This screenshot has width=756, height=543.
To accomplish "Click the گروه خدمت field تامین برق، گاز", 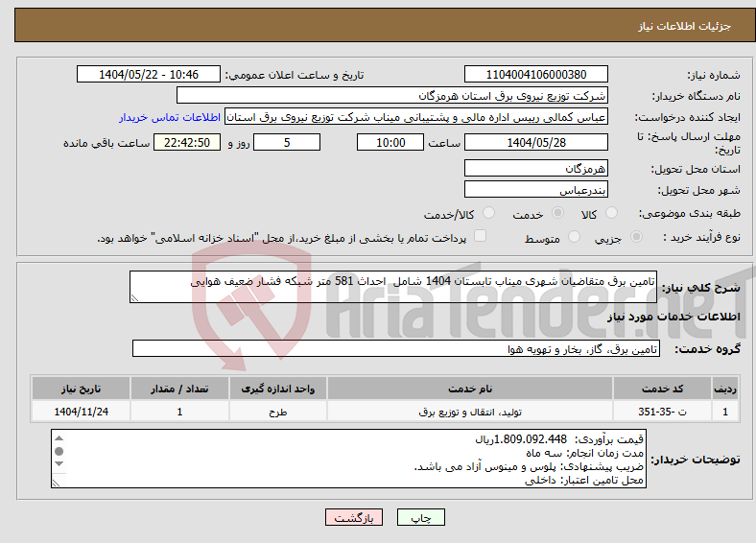I will [396, 348].
